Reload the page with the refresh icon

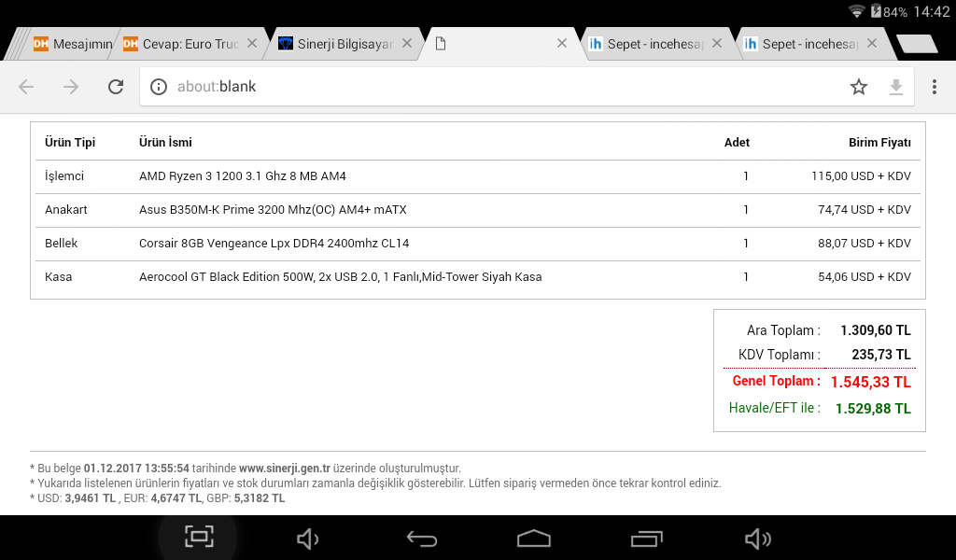click(x=116, y=87)
